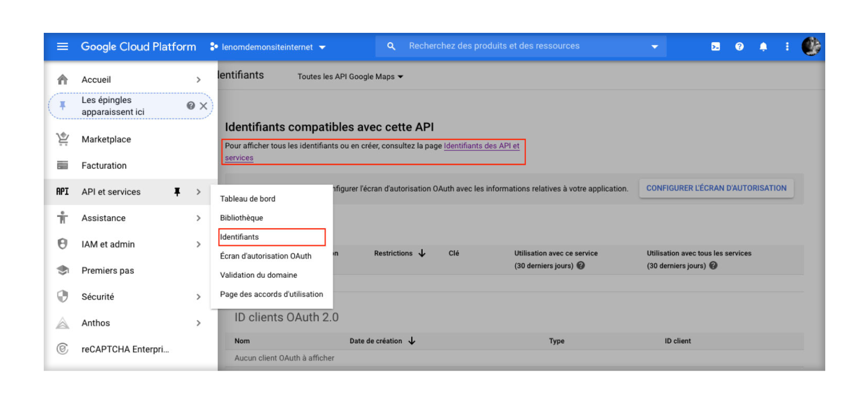Viewport: 868px width, 403px height.
Task: Click the Anthos triangle icon
Action: (x=63, y=323)
